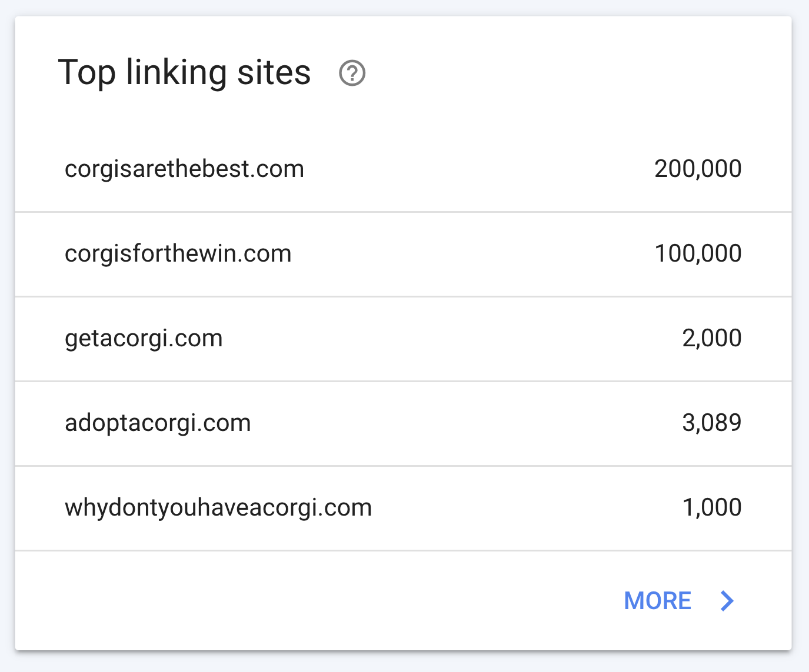Click the 3,089 value for adoptacorgi.com

pos(712,423)
